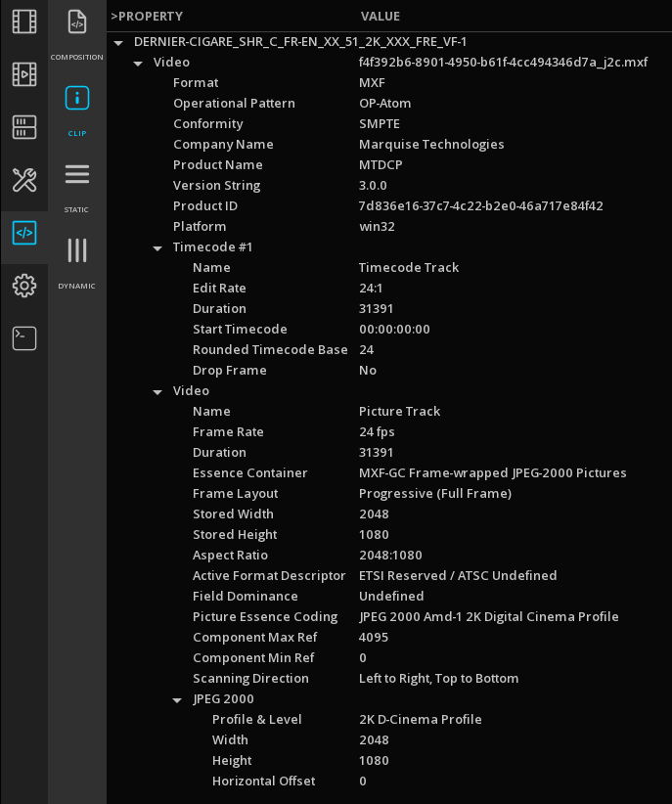Image resolution: width=672 pixels, height=804 pixels.
Task: Click the Product ID GUID value
Action: (481, 206)
